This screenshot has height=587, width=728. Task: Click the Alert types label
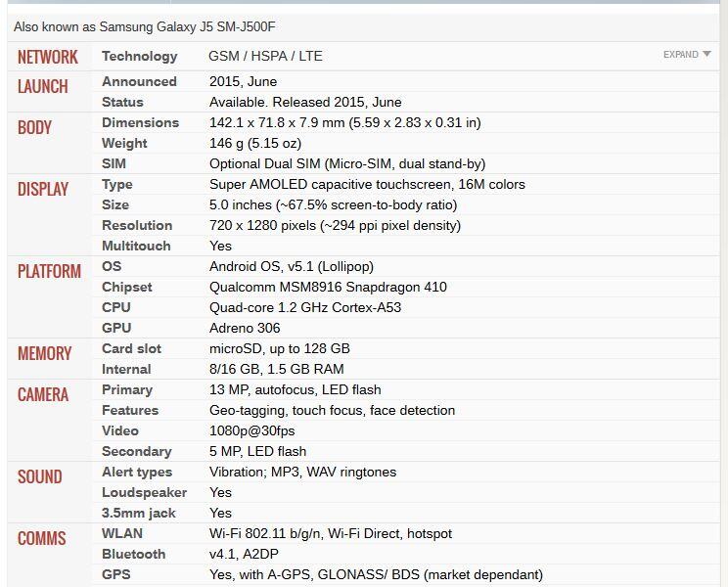point(137,473)
